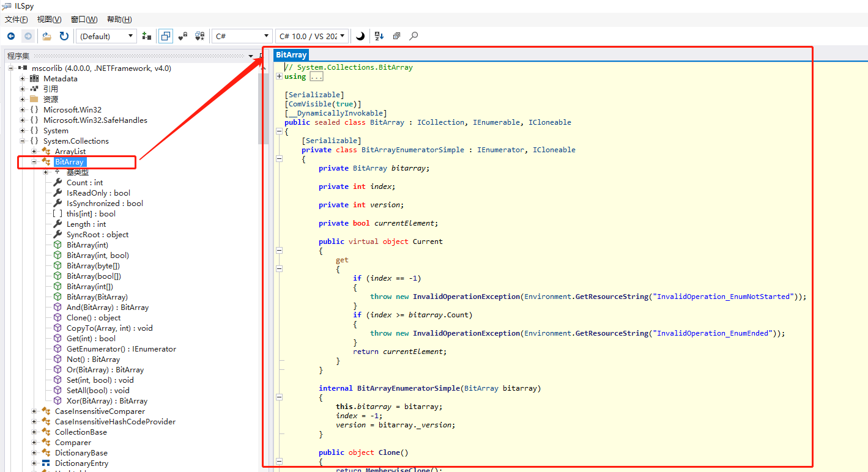Click the BitArray(int) constructor cube icon
This screenshot has height=472, width=868.
click(57, 245)
